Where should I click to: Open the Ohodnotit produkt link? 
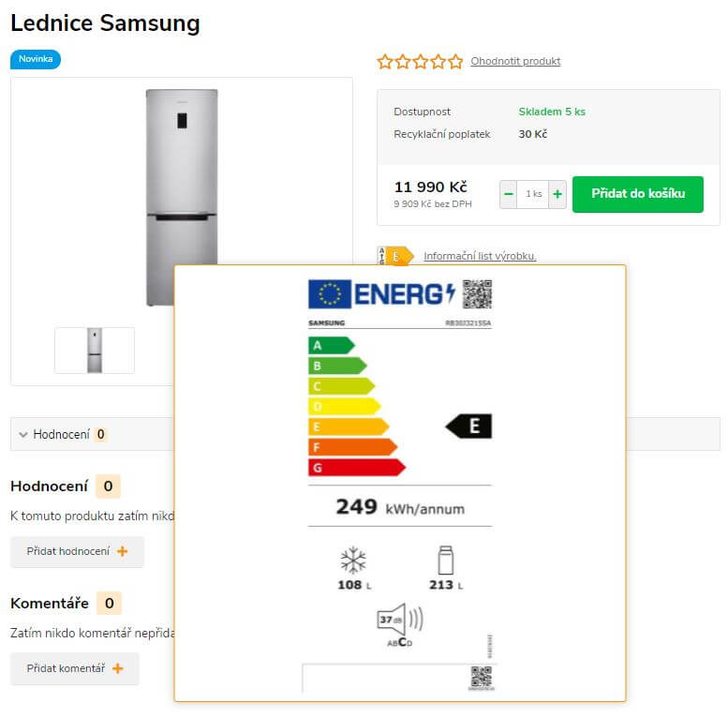(x=515, y=61)
